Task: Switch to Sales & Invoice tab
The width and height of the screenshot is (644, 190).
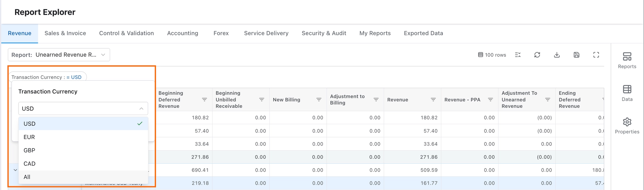Action: point(65,33)
